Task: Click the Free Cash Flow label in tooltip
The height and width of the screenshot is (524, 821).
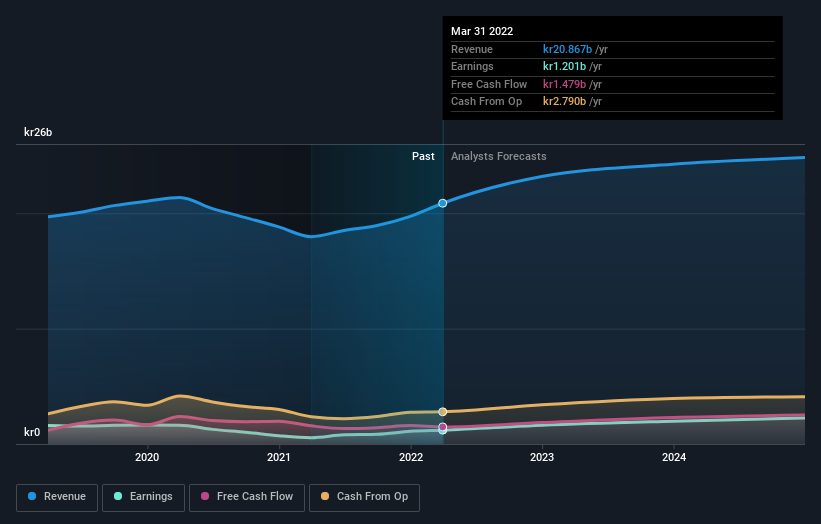Action: pos(489,84)
